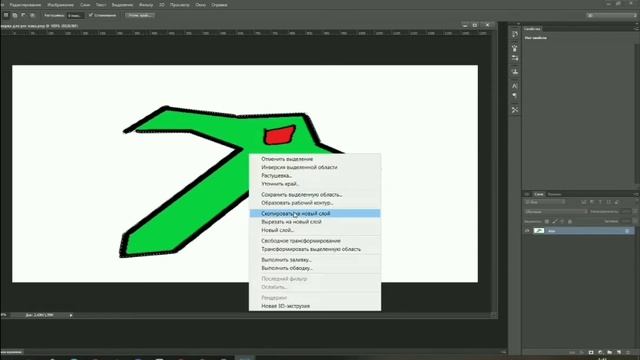The image size is (640, 360).
Task: Filter layers by shape layers icon
Action: tap(608, 202)
